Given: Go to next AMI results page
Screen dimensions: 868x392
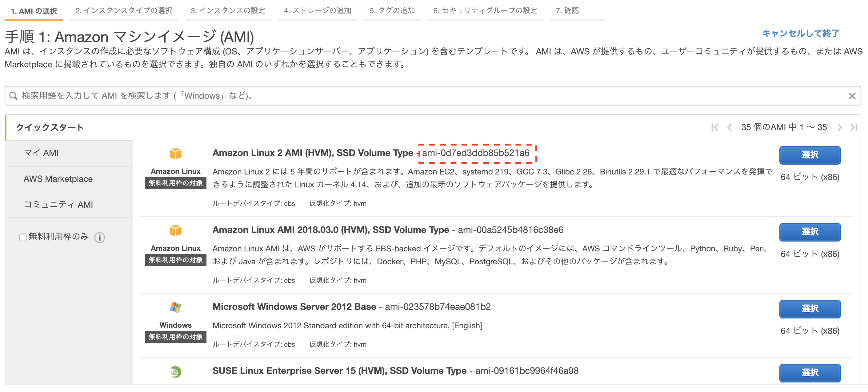Looking at the screenshot, I should (x=839, y=127).
